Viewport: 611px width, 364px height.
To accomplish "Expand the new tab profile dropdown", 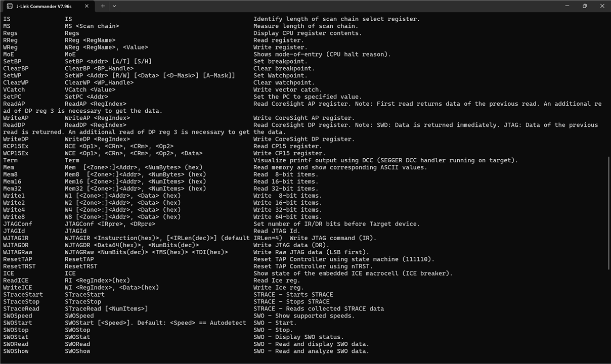I will click(x=114, y=6).
